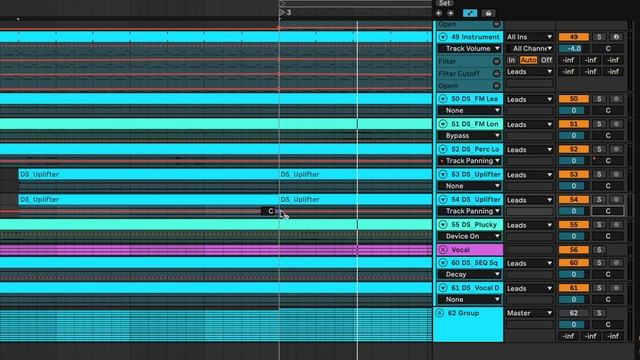
Task: Remove the Open lane above 49 Instrument
Action: pyautogui.click(x=496, y=24)
